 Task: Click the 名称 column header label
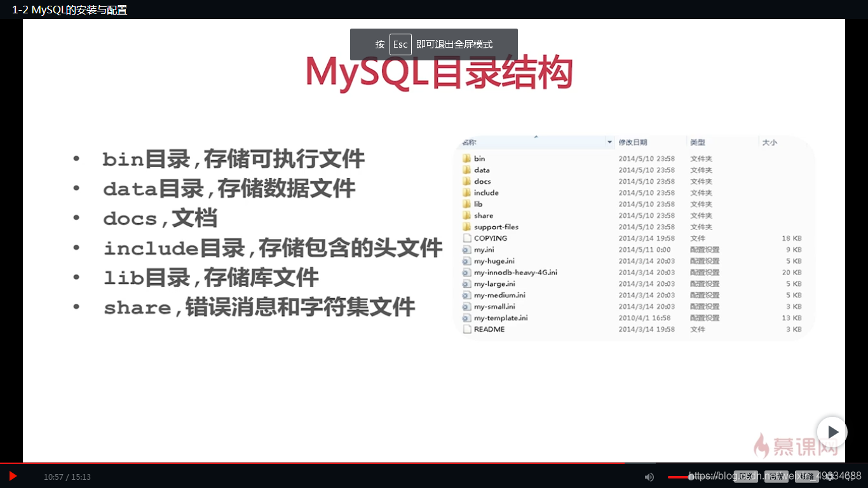coord(469,142)
